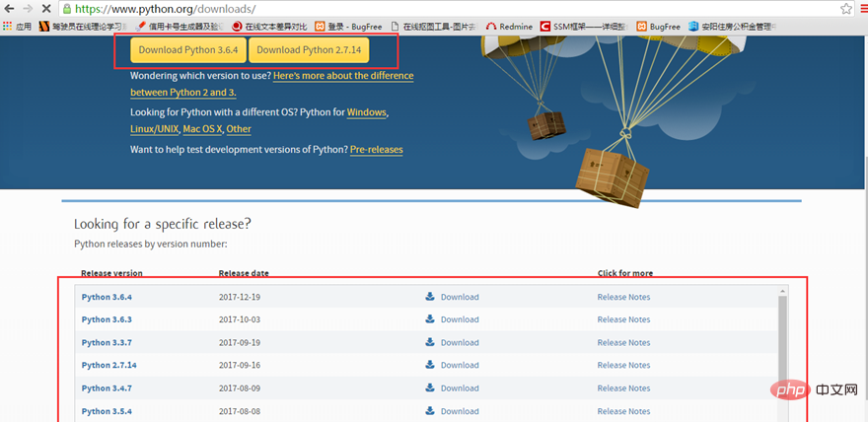Screen dimensions: 868x422
Task: Click Download text for Python 3.6.4
Action: (460, 297)
